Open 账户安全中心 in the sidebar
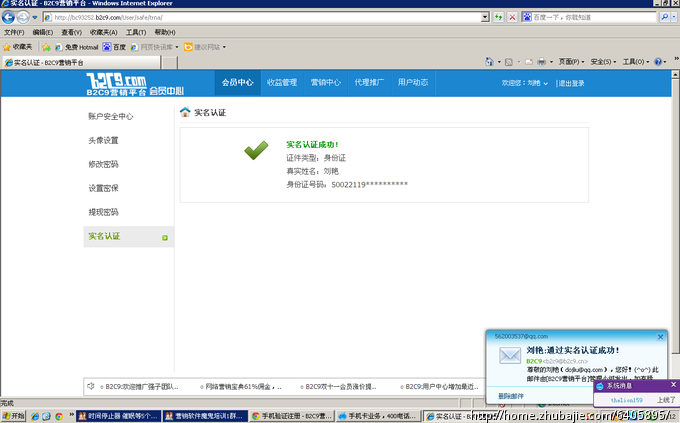 [111, 116]
